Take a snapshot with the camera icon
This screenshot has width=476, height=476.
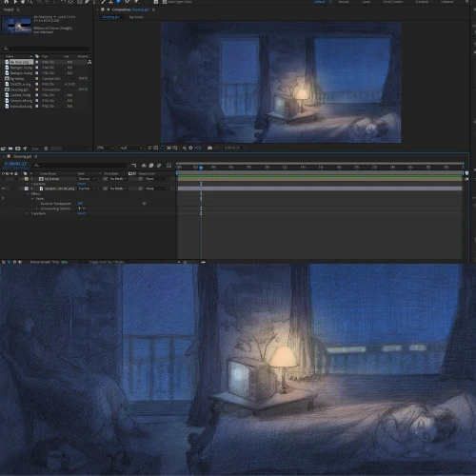point(209,148)
